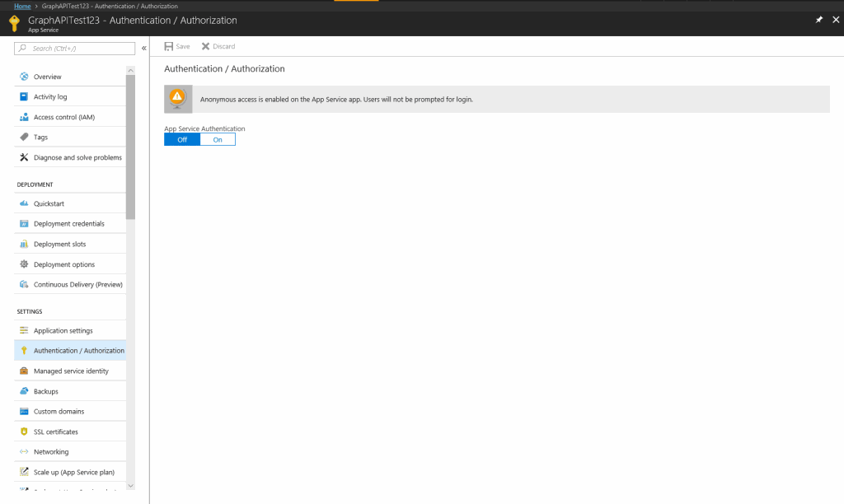This screenshot has width=844, height=504.
Task: Open SSL certificates menu item
Action: pyautogui.click(x=70, y=432)
